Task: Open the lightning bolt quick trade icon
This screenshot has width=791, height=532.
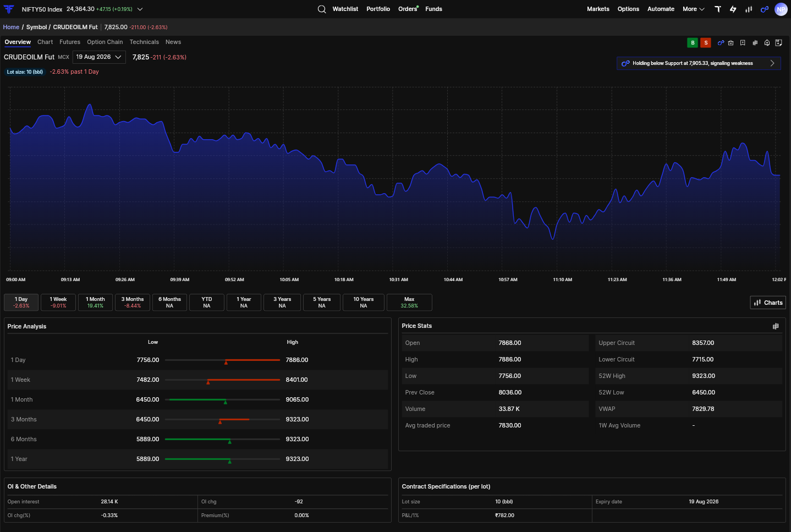Action: pos(733,9)
